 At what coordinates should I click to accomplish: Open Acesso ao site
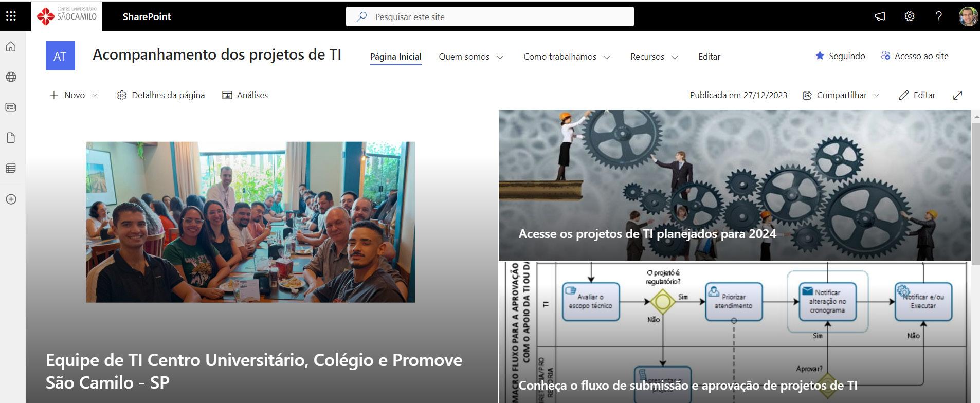point(915,56)
